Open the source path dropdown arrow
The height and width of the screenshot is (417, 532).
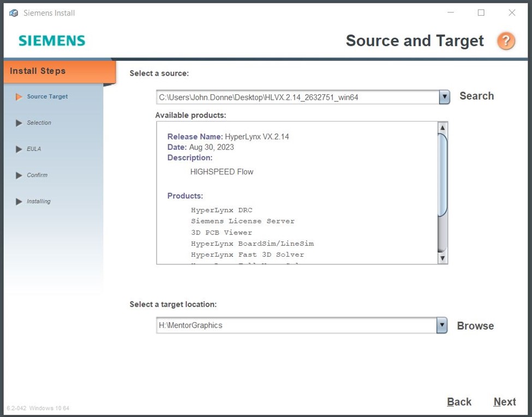[x=445, y=97]
